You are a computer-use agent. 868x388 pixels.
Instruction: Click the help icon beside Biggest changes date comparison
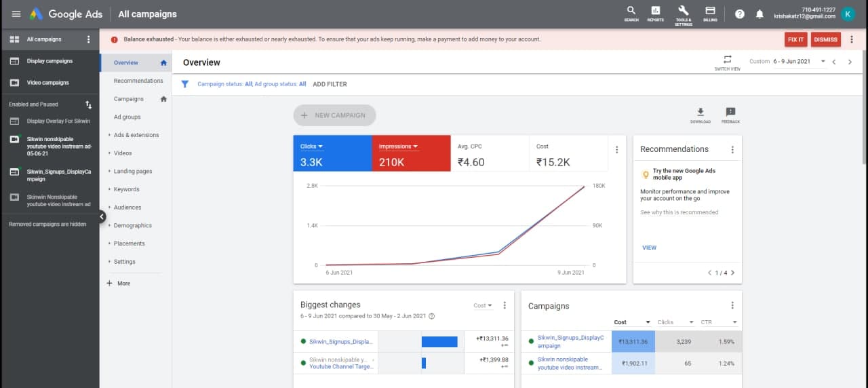[432, 316]
